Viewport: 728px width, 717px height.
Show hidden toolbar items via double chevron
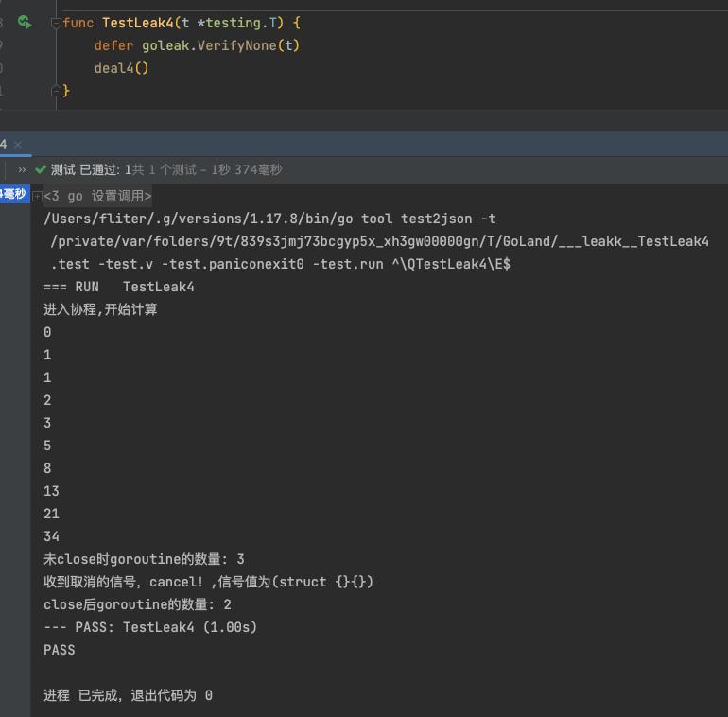point(22,170)
